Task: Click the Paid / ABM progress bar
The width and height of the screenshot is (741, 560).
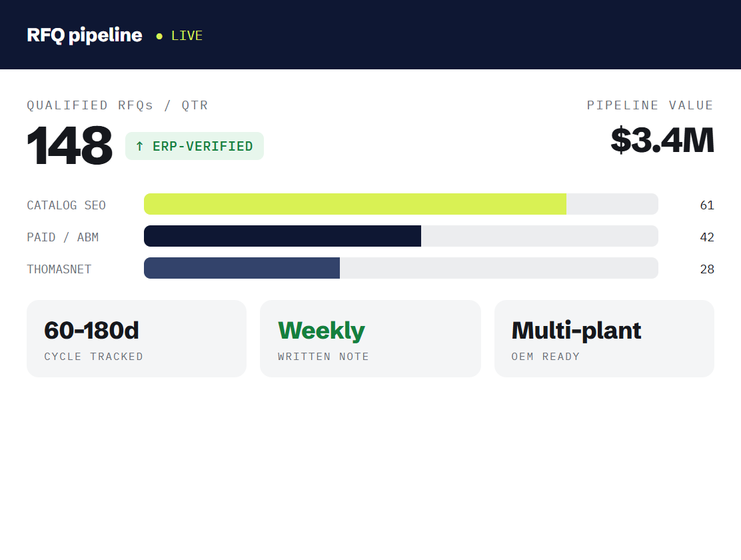Action: [x=400, y=236]
